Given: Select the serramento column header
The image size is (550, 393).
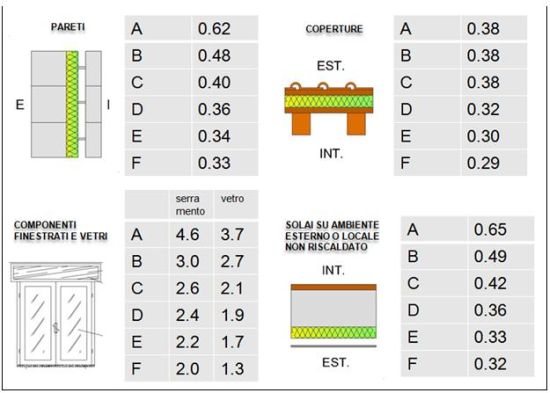Looking at the screenshot, I should (190, 205).
